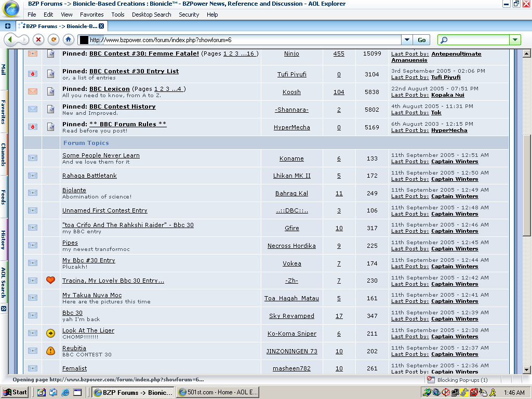Click the heart icon beside Tracina topic
Screen dimensions: 532x399
tap(50, 281)
